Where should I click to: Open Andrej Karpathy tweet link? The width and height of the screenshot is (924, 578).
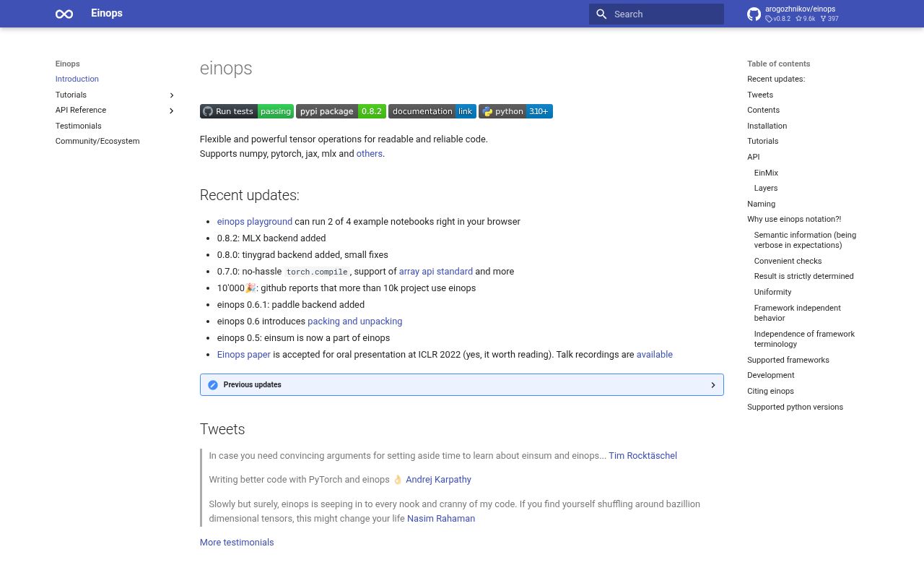[438, 480]
